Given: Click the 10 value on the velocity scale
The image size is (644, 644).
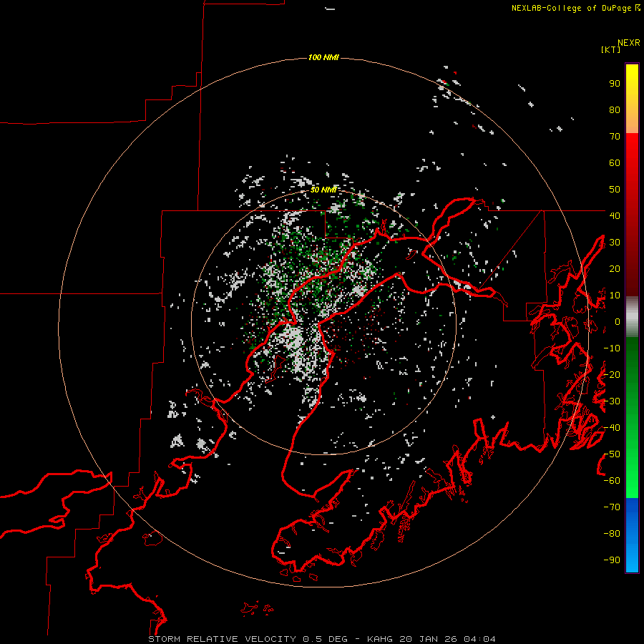Looking at the screenshot, I should [615, 296].
